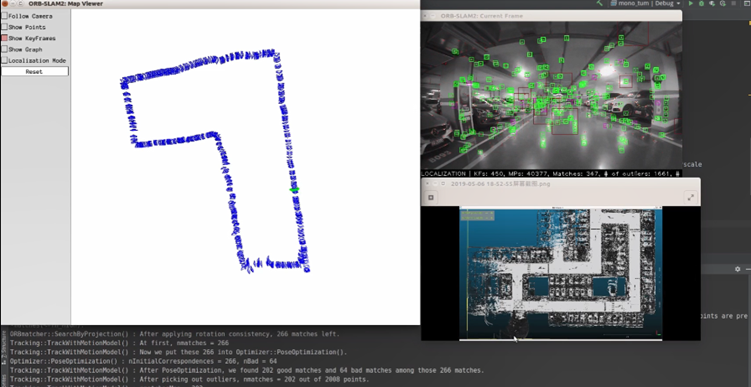
Task: Open the Structure side tab
Action: 4,343
